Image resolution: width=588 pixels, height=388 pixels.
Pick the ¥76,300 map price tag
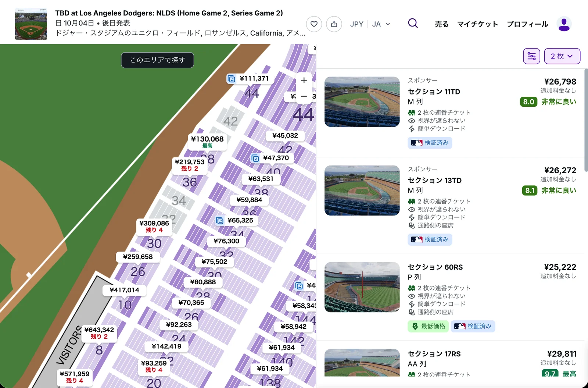pos(226,241)
